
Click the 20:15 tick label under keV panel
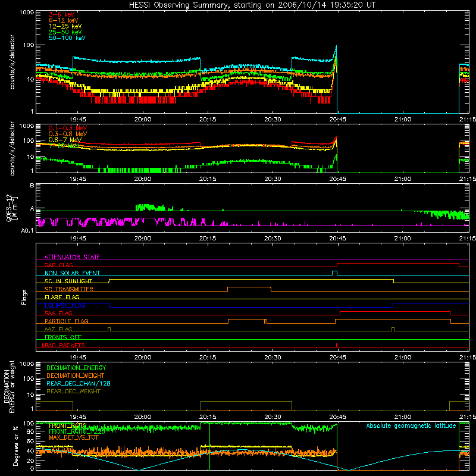(208, 120)
